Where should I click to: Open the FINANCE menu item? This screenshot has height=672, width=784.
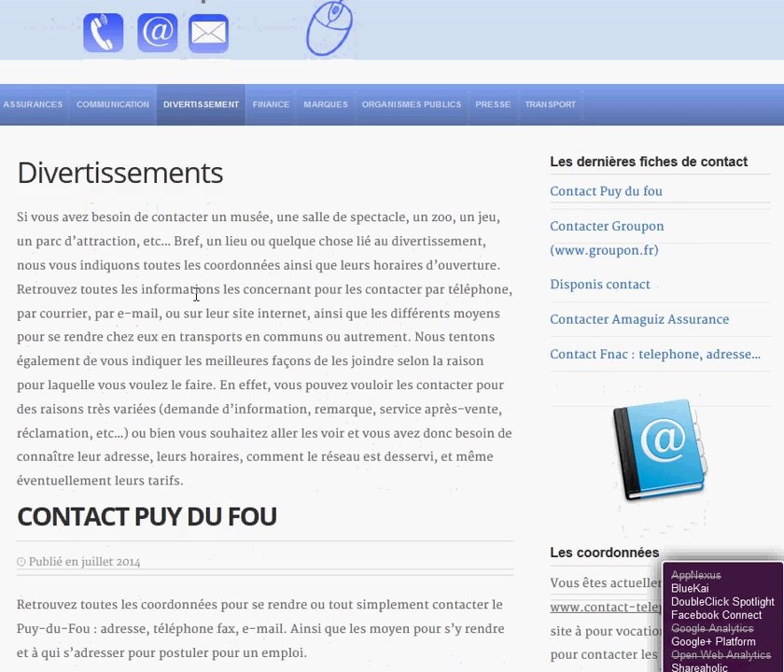[x=271, y=105]
